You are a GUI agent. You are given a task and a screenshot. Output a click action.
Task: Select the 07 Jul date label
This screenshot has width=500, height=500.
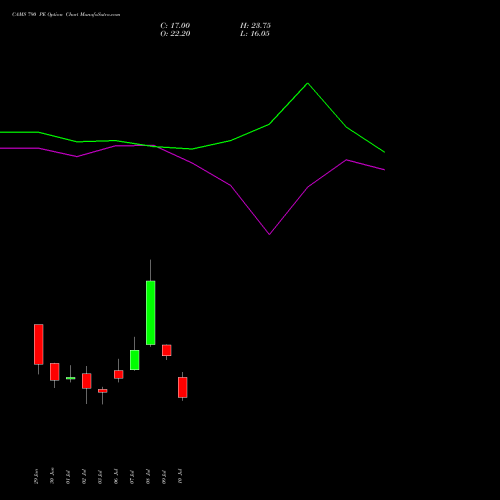[x=132, y=477]
